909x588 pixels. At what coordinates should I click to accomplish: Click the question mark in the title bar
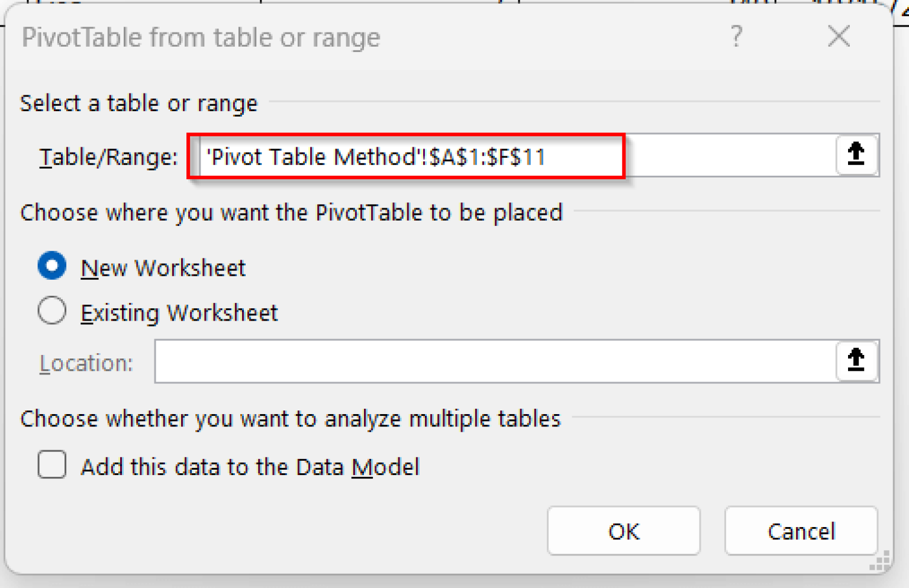(x=736, y=37)
